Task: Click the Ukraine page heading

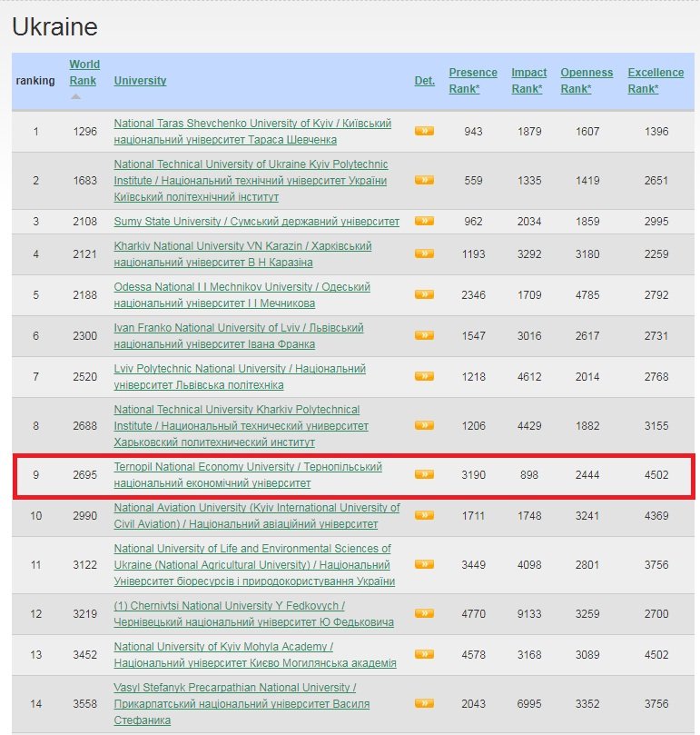Action: tap(54, 26)
